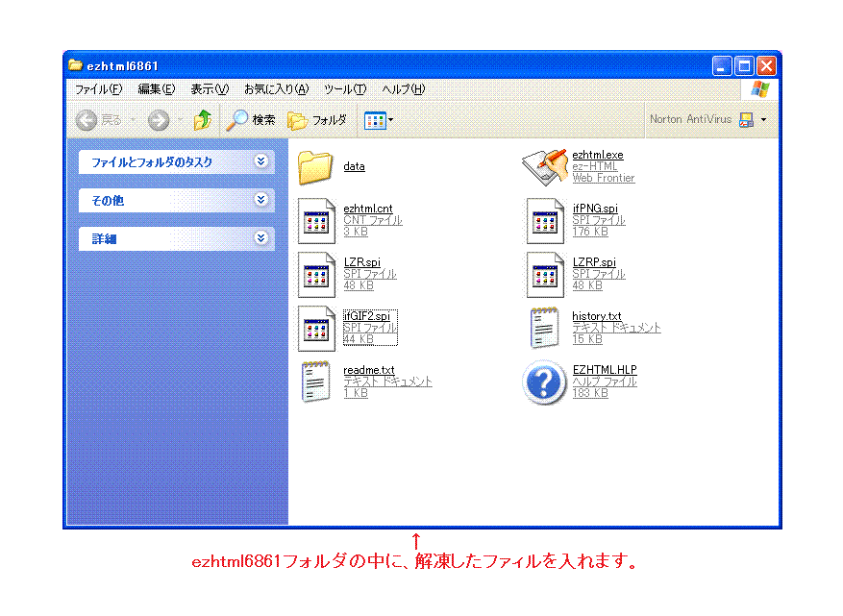Select the LZR.spi file icon
Screen dimensions: 843x616
(316, 275)
